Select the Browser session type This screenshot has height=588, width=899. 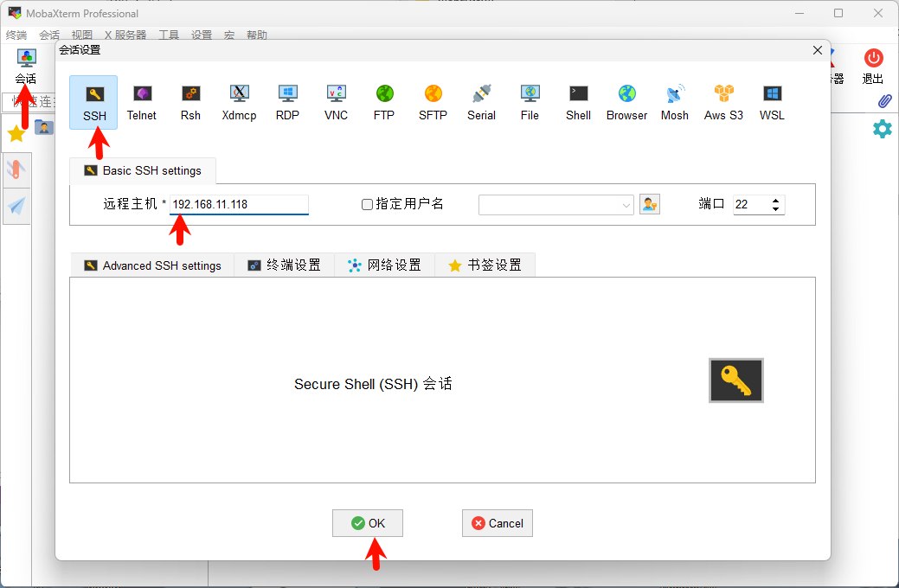(626, 103)
